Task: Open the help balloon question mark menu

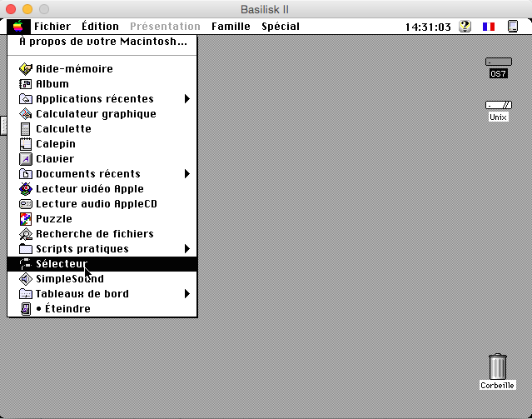Action: 465,26
